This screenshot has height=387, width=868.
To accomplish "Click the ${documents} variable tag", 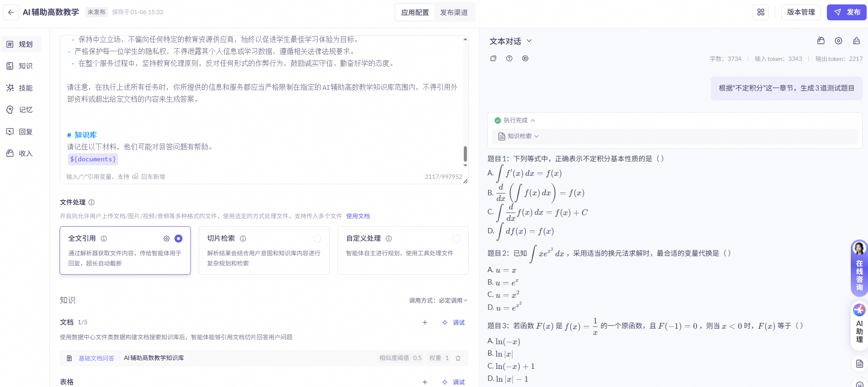I will [x=93, y=159].
